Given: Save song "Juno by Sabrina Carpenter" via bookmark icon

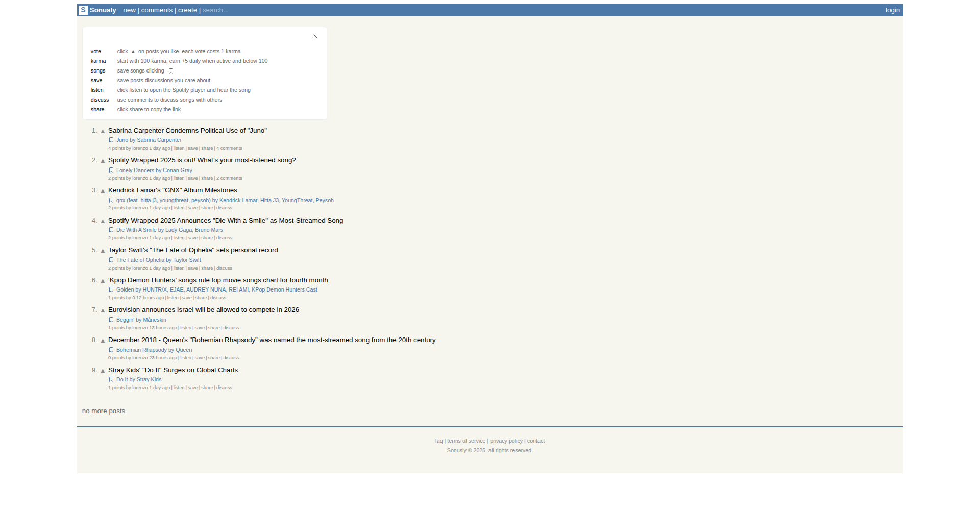Looking at the screenshot, I should tap(111, 140).
